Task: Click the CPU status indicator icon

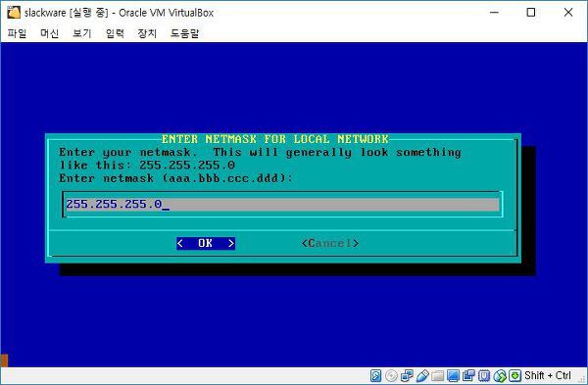Action: [484, 375]
